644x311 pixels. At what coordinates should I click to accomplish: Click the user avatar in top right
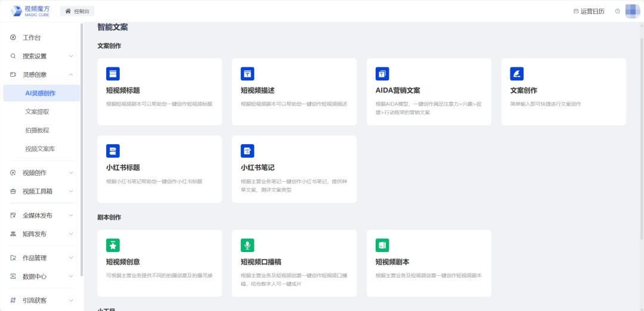(632, 11)
